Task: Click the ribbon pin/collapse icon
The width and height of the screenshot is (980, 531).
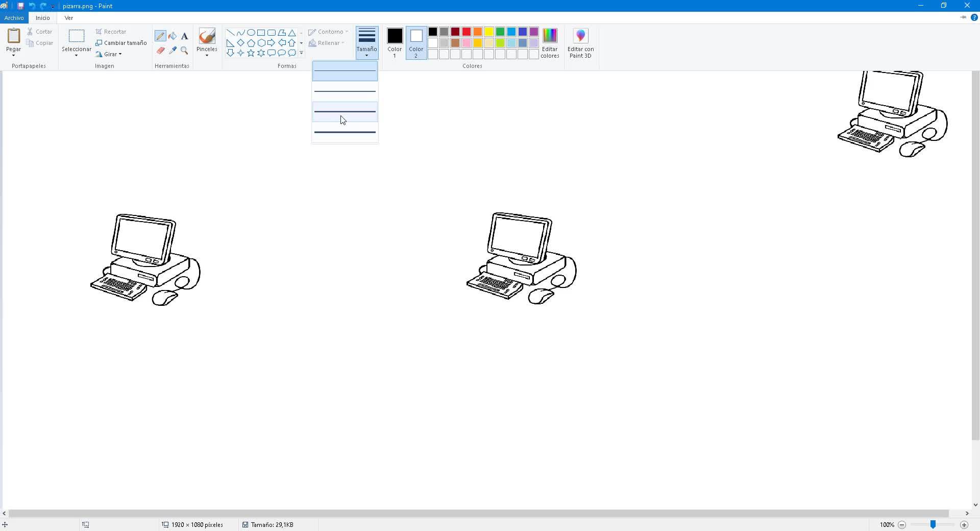Action: pos(963,17)
